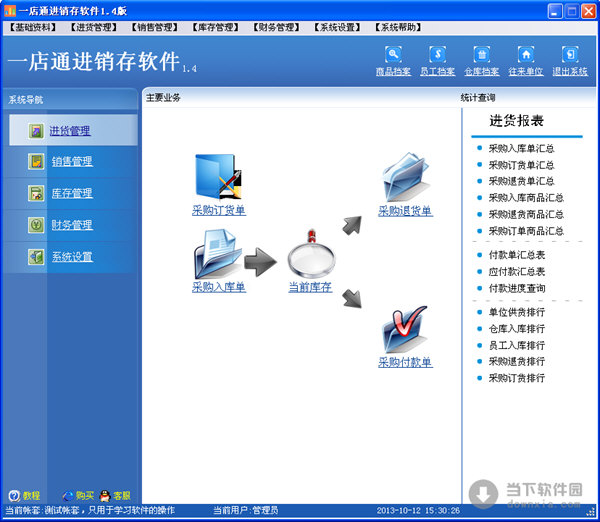Click the 库存管理 navigation link
Screen dimensions: 600x522
coord(72,193)
